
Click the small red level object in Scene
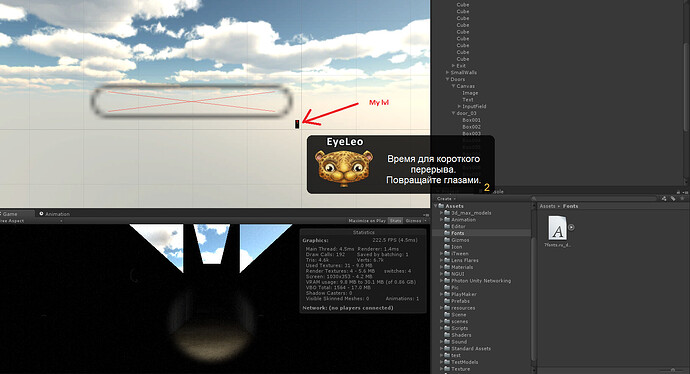tap(297, 124)
